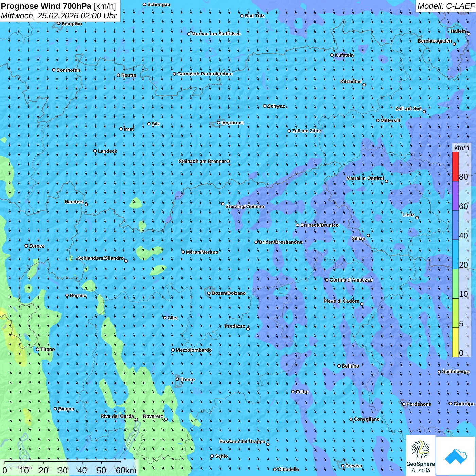The width and height of the screenshot is (476, 476).
Task: Select the red segment of the km/h legend
Action: point(455,167)
